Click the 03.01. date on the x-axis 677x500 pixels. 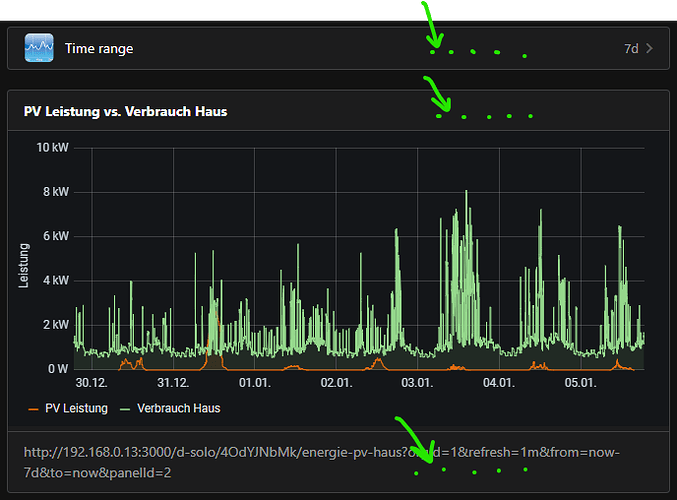coord(417,383)
